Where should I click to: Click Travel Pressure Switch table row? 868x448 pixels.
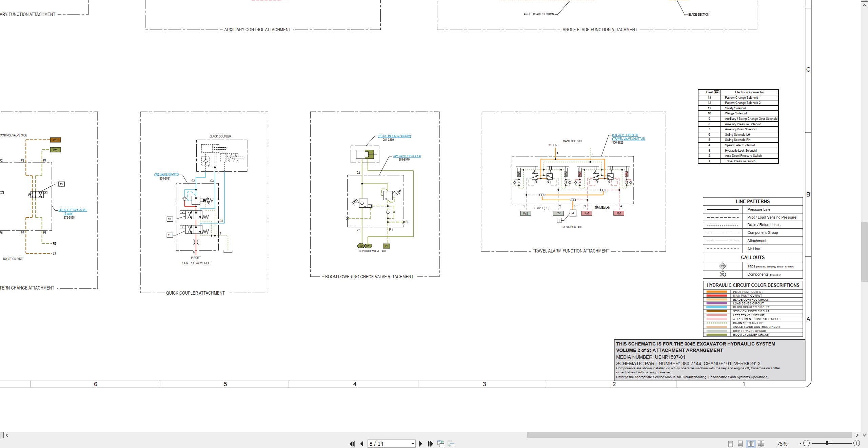click(x=738, y=161)
